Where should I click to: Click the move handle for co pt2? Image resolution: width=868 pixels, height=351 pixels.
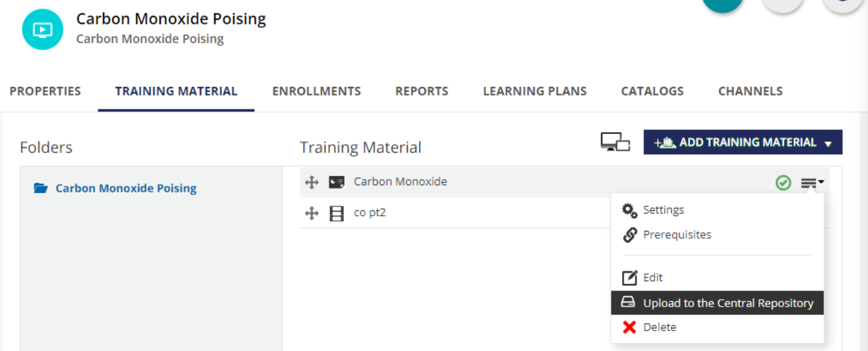[311, 213]
